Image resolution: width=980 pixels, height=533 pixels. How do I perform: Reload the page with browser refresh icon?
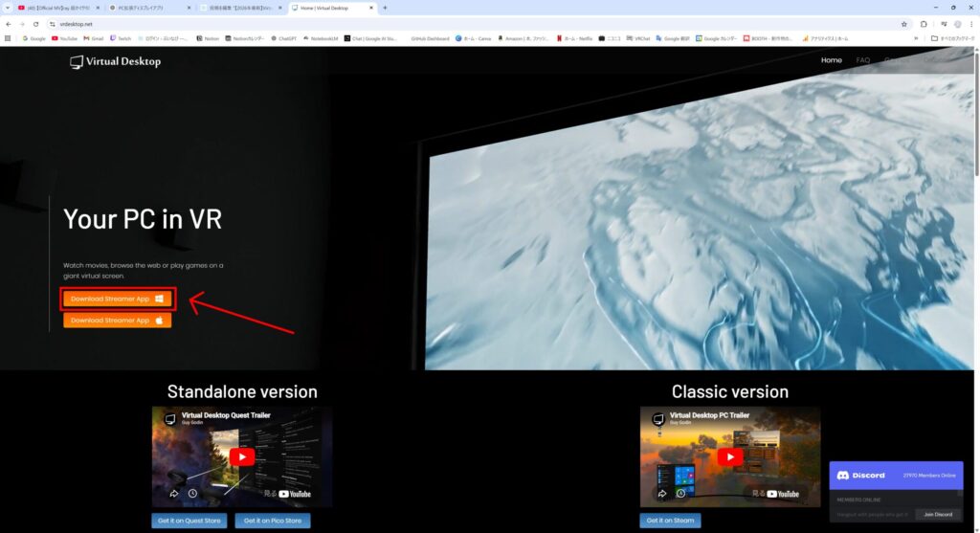[x=35, y=23]
